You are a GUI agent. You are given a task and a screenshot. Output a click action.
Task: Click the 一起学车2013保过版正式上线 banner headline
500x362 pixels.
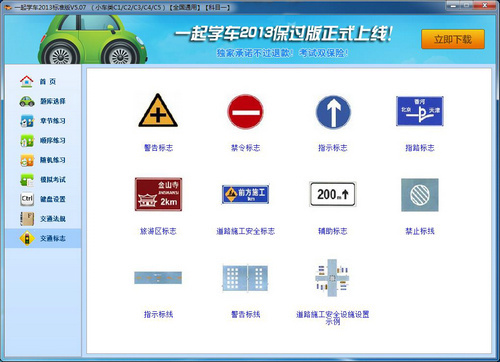pos(283,34)
